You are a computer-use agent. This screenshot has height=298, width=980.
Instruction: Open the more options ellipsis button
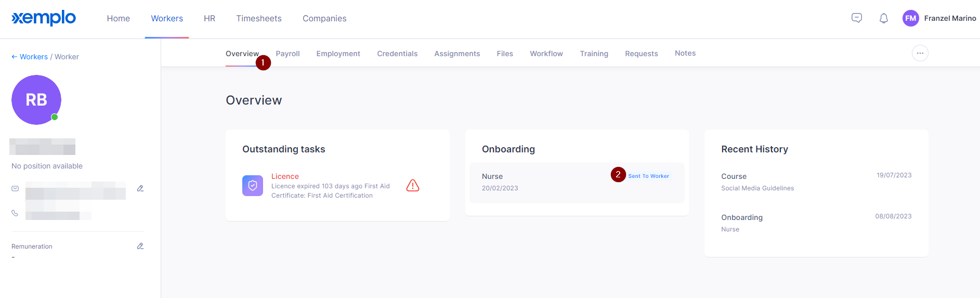coord(920,53)
